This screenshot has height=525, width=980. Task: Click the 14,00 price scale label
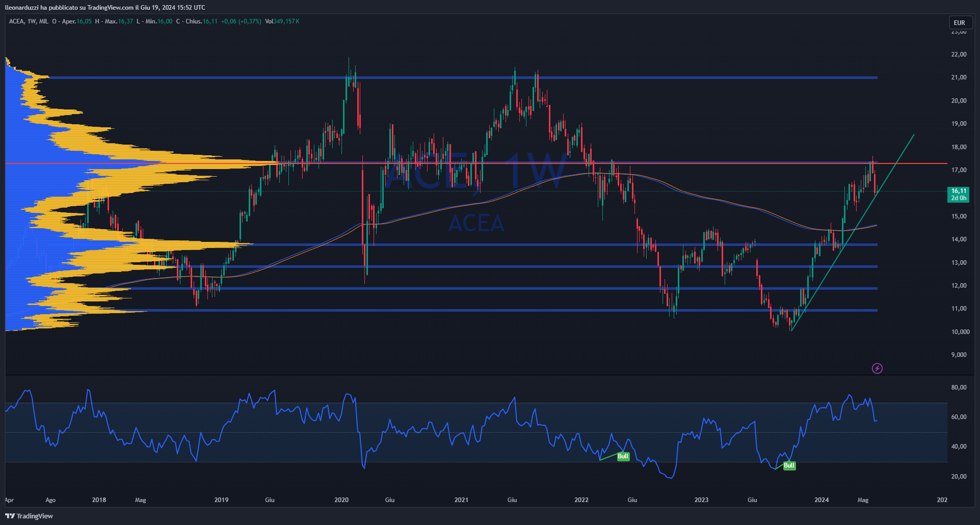click(x=959, y=239)
